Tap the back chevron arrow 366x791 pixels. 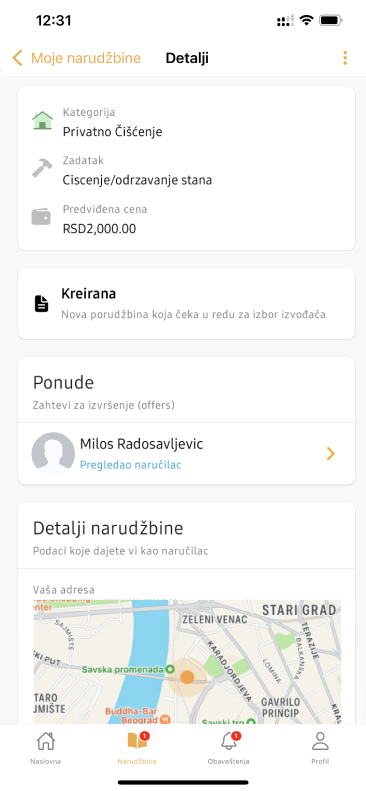coord(18,58)
